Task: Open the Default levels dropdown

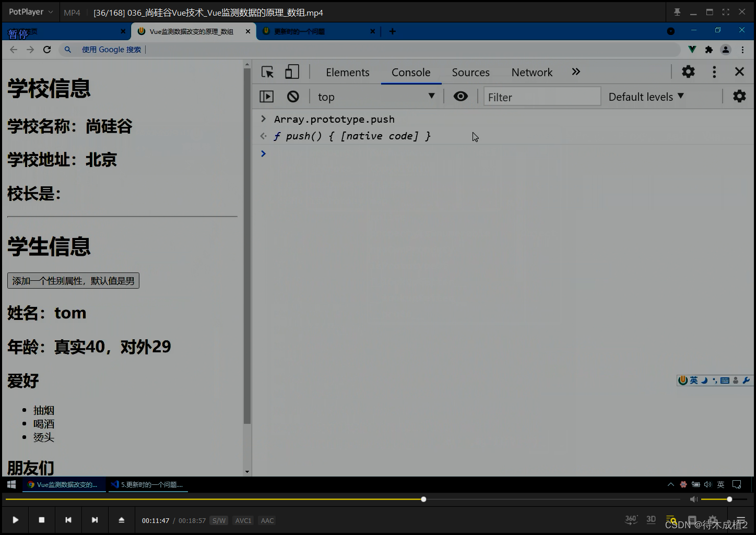Action: pyautogui.click(x=646, y=97)
